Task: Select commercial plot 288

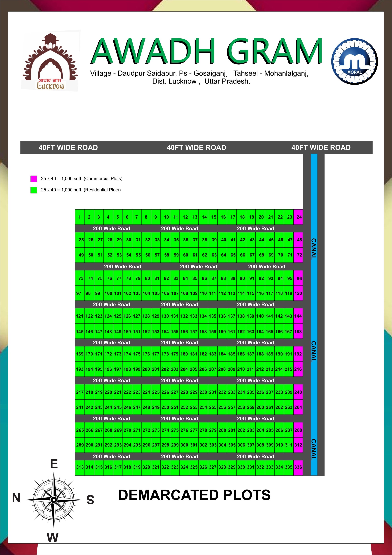Action: pyautogui.click(x=298, y=430)
